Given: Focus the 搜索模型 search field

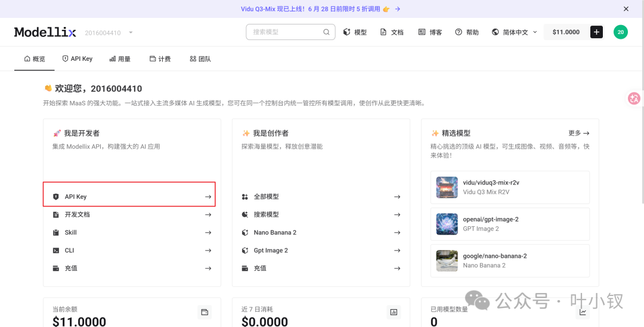Looking at the screenshot, I should click(290, 32).
